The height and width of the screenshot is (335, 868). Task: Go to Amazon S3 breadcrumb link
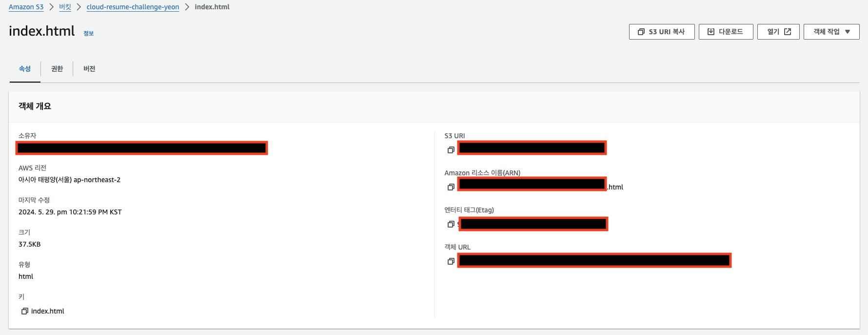(26, 7)
